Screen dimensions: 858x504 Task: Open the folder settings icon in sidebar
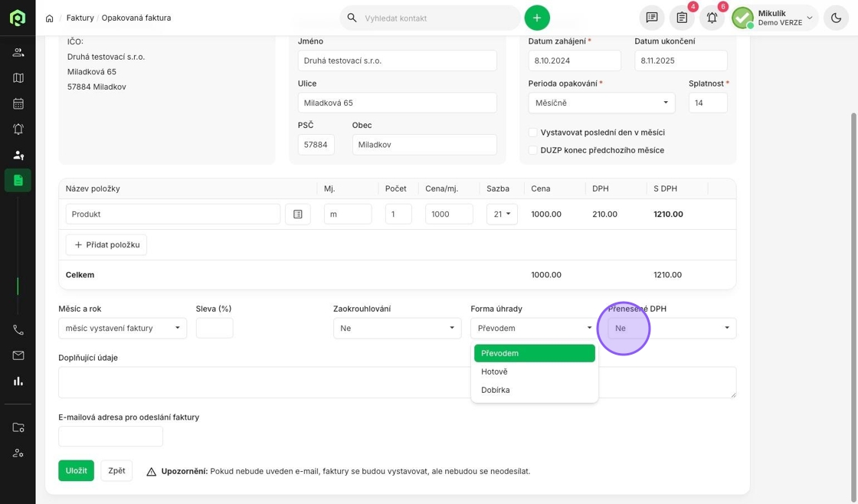18,427
